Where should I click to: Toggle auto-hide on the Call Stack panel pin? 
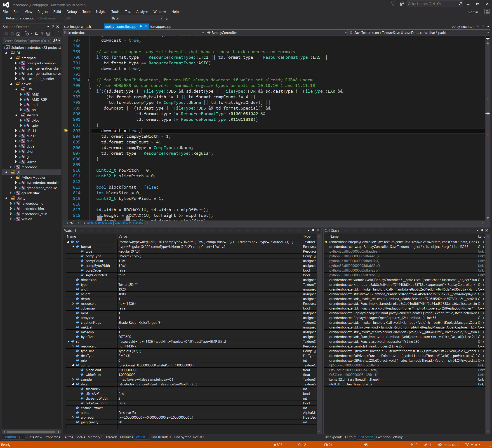(482, 230)
